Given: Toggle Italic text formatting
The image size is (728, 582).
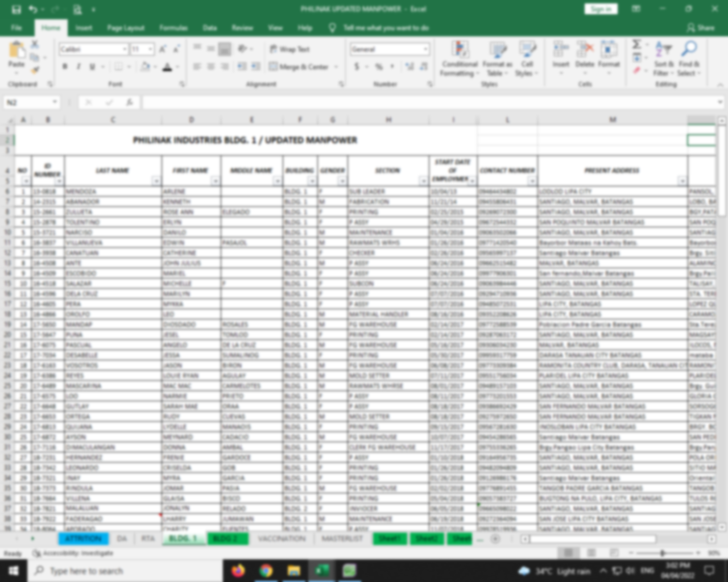Looking at the screenshot, I should (x=78, y=67).
